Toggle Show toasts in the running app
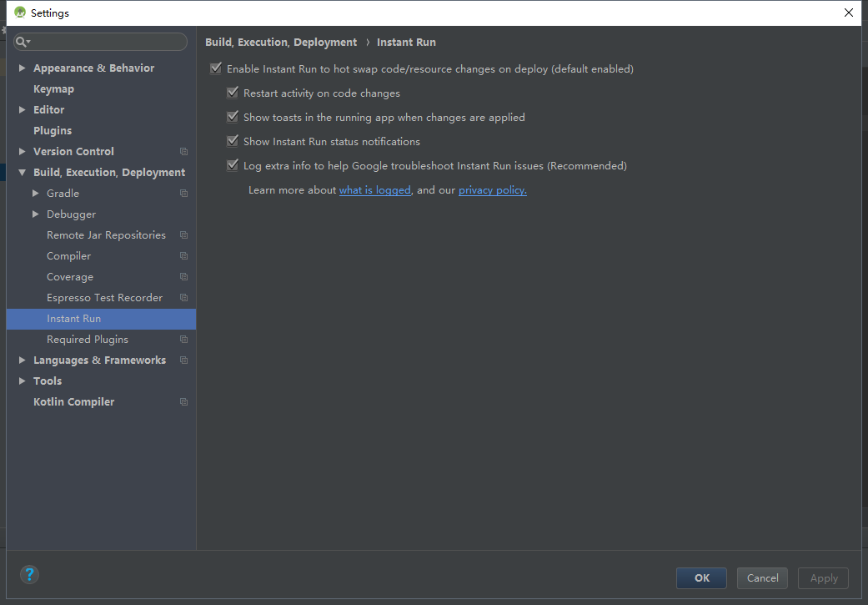Screen dimensions: 868x605 coord(233,117)
